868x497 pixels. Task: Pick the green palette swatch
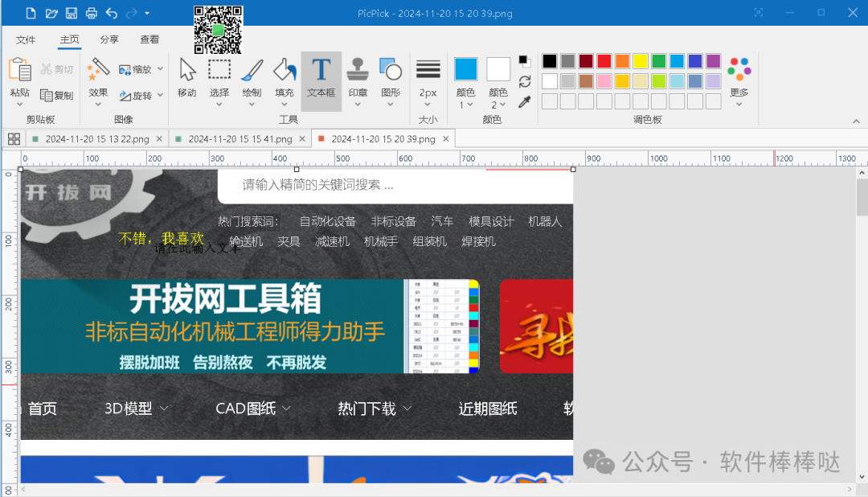pyautogui.click(x=659, y=61)
